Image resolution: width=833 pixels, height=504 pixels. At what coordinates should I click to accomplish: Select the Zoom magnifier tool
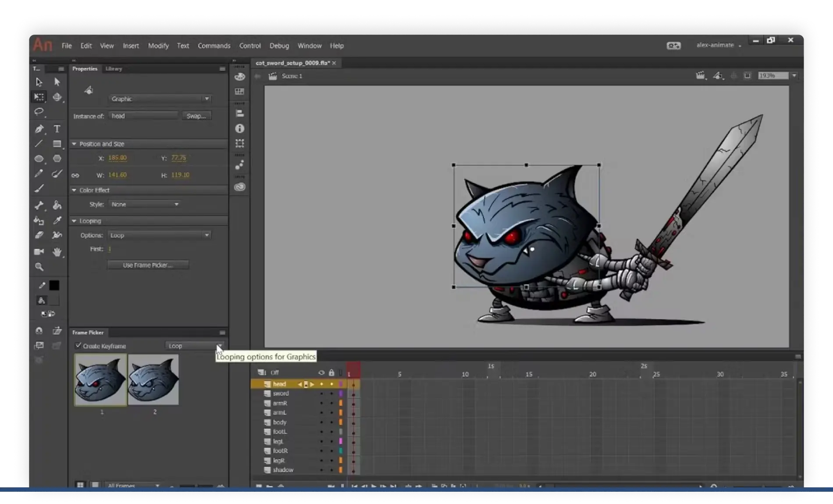(x=39, y=267)
